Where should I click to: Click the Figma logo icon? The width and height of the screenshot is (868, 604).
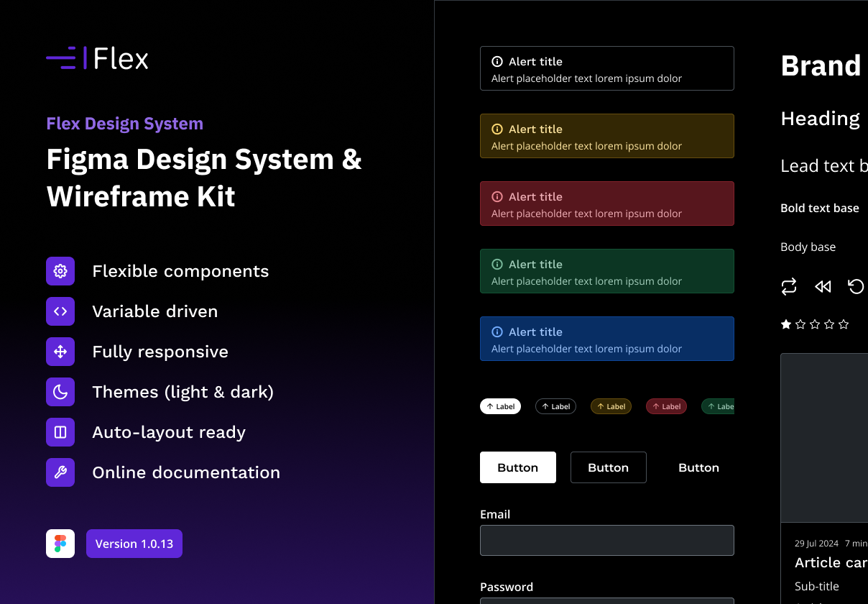point(60,544)
